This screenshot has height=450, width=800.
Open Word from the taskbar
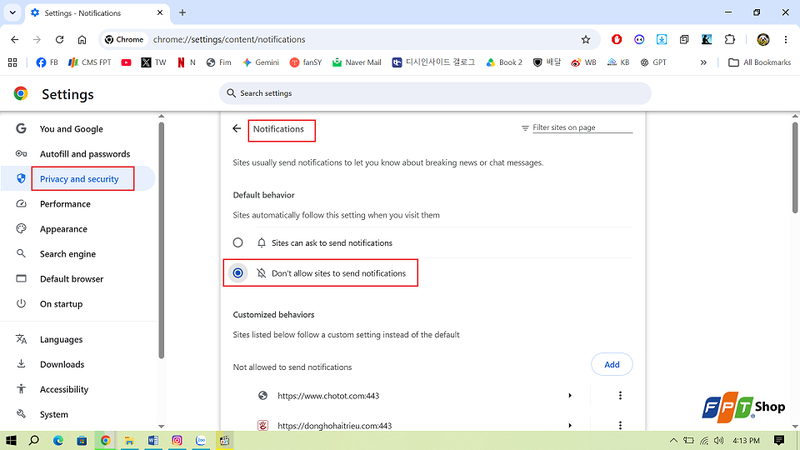tap(153, 440)
